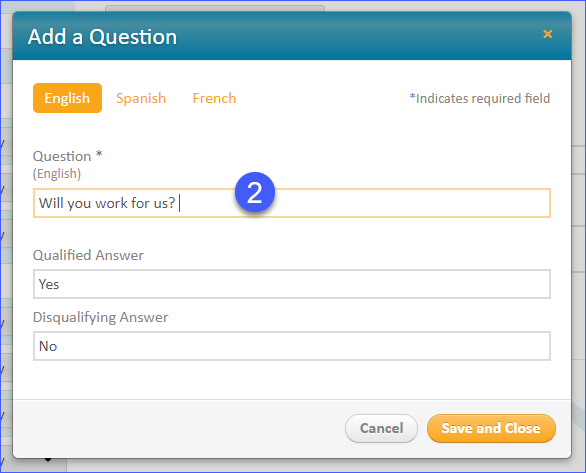Click the blue number 2 step marker

pyautogui.click(x=255, y=192)
